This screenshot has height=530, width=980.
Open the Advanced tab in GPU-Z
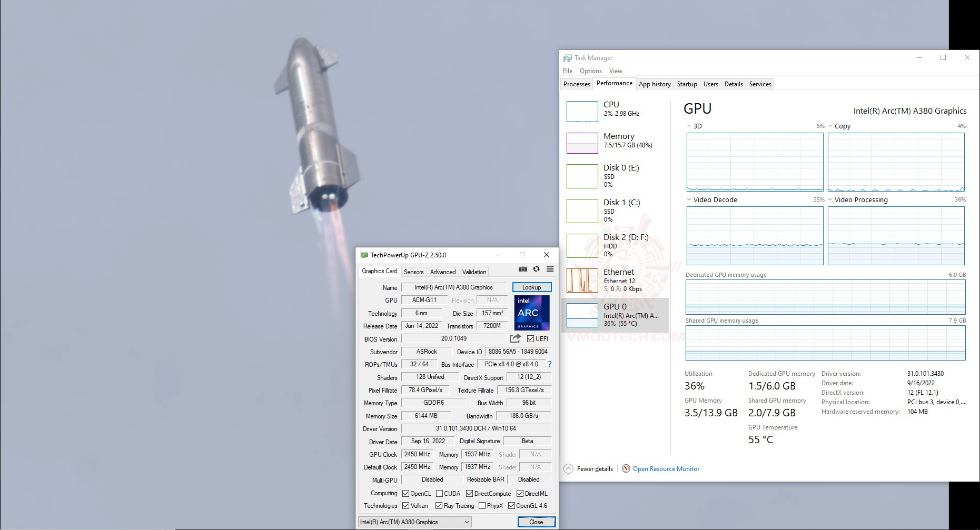click(443, 272)
